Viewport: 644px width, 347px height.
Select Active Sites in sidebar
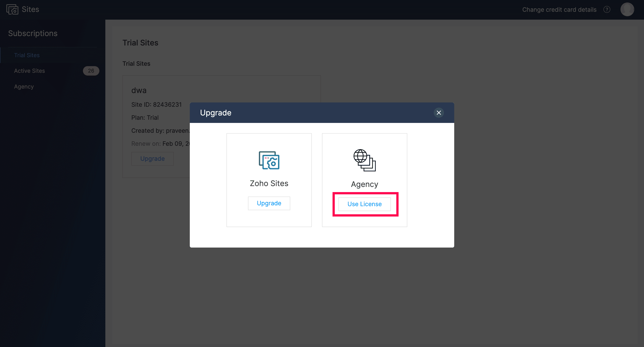[x=29, y=71]
